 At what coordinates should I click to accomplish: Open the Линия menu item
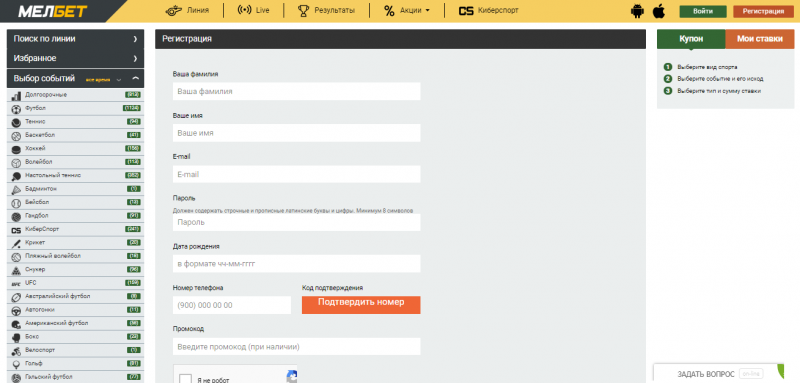[x=198, y=10]
